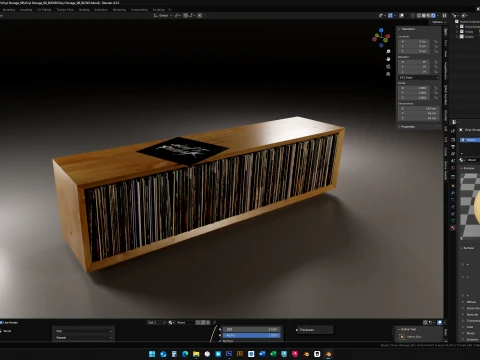Select rendered viewport shading mode

click(433, 15)
